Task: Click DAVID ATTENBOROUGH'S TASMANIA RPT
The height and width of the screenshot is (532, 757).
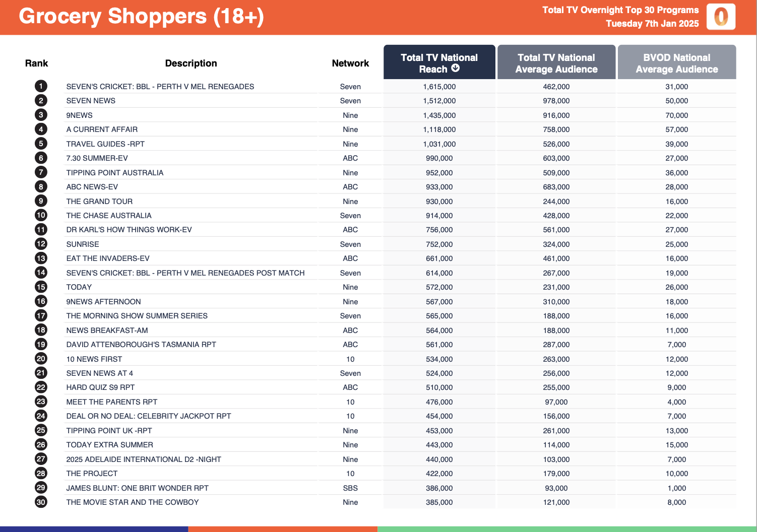Action: (x=141, y=345)
